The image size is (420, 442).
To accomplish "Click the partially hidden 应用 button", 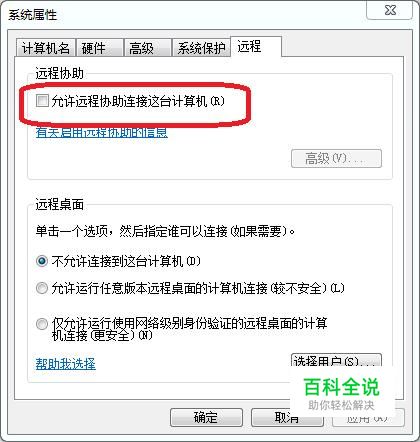I will (368, 418).
